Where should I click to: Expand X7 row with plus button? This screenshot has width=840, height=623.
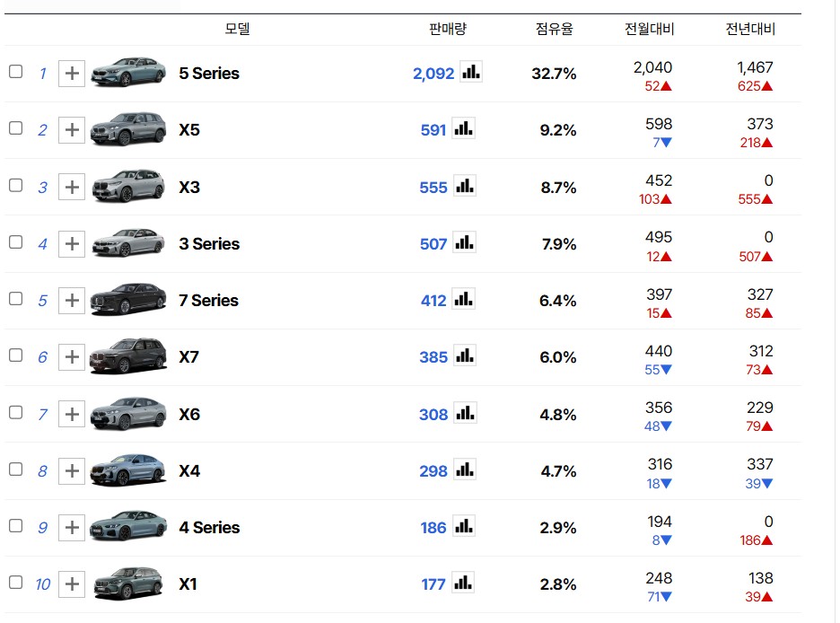[x=72, y=357]
